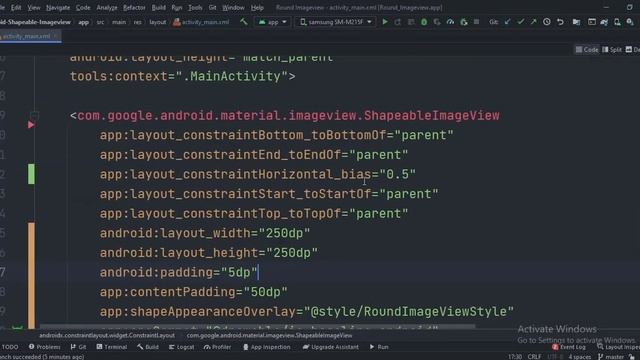Image resolution: width=640 pixels, height=360 pixels.
Task: Open the Window menu
Action: (233, 7)
